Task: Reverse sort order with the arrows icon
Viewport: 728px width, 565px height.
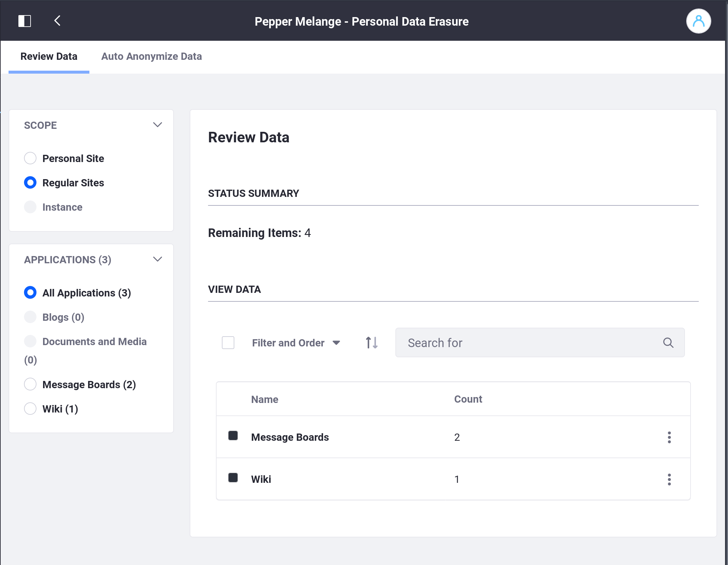Action: click(371, 343)
